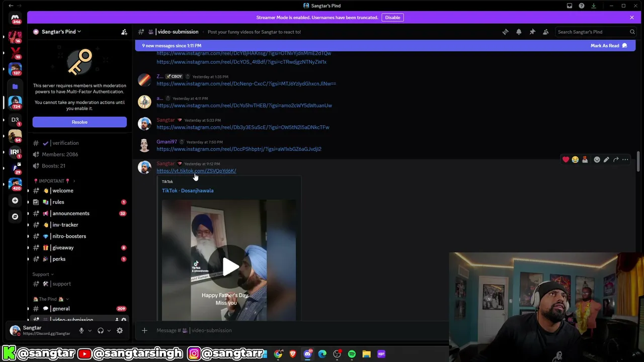
Task: Open notification settings bell icon
Action: (519, 32)
